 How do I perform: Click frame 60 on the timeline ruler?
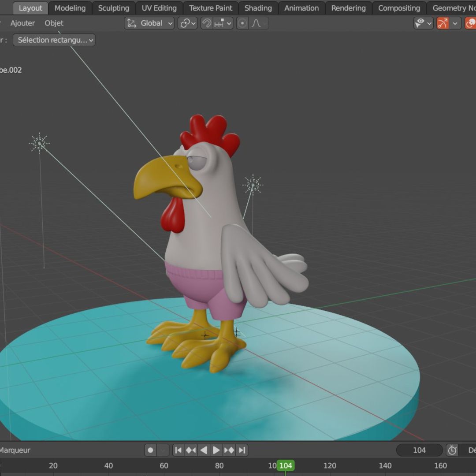point(164,466)
